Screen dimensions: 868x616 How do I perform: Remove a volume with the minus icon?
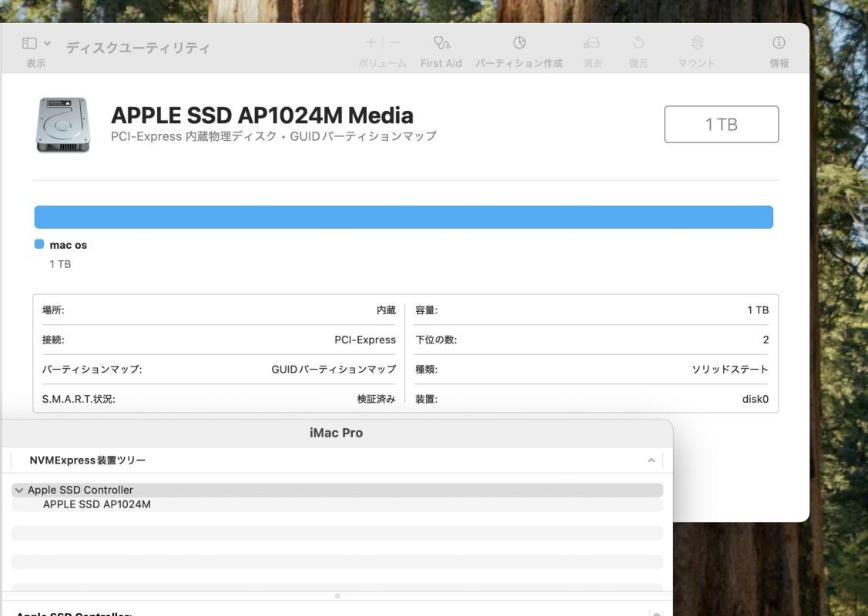pyautogui.click(x=394, y=42)
